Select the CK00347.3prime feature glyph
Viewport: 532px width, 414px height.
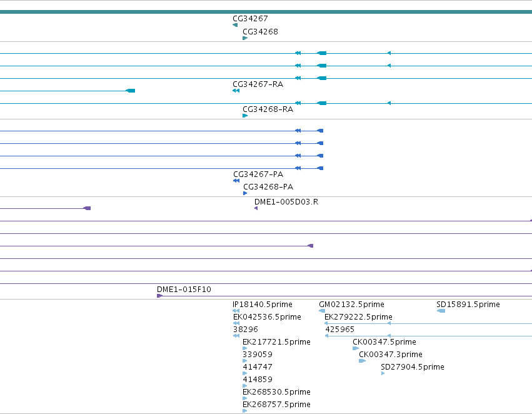[362, 361]
